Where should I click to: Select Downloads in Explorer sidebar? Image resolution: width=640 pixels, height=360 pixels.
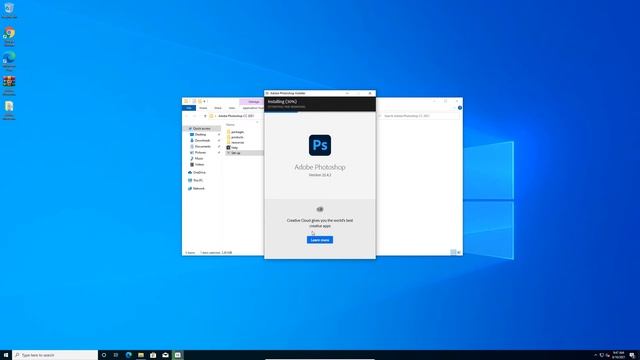point(202,140)
